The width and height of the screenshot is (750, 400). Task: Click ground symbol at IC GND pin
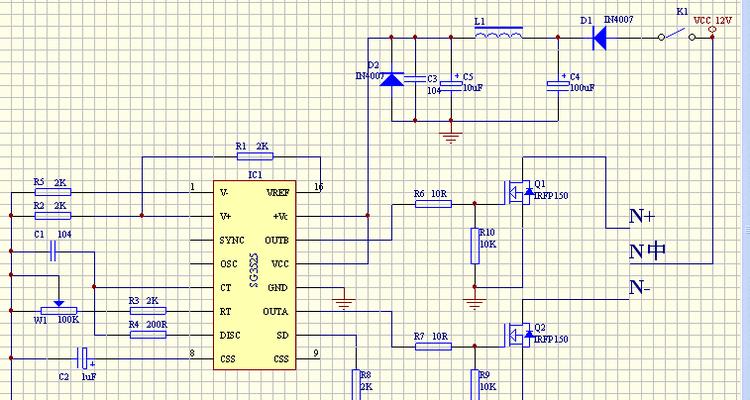click(x=344, y=304)
